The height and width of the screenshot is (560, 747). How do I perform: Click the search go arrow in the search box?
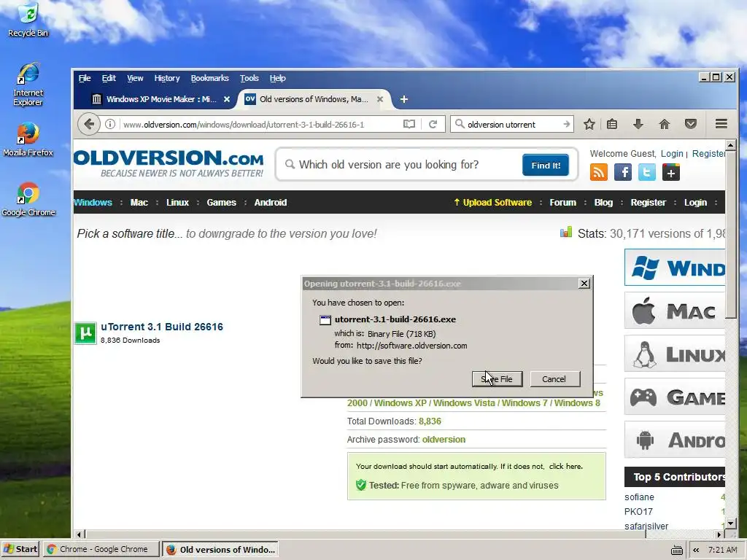pyautogui.click(x=566, y=124)
